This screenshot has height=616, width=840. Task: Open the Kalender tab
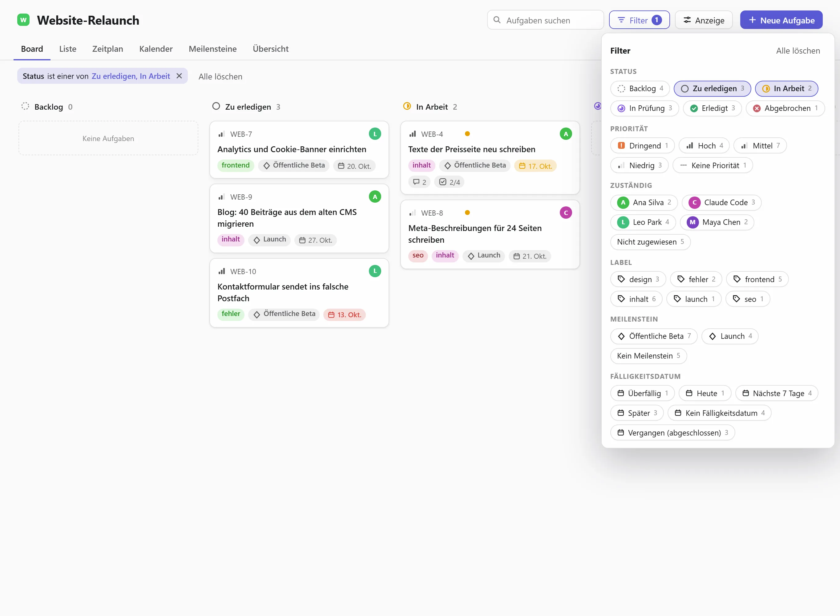(x=156, y=49)
